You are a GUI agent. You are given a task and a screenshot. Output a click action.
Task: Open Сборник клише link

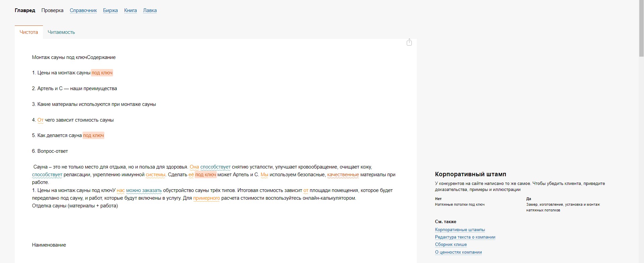(x=451, y=245)
